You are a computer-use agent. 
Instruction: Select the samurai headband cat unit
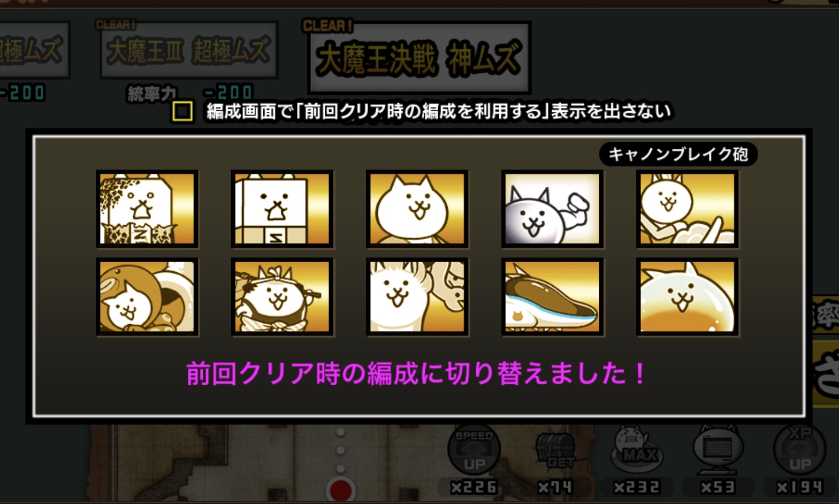coord(282,297)
